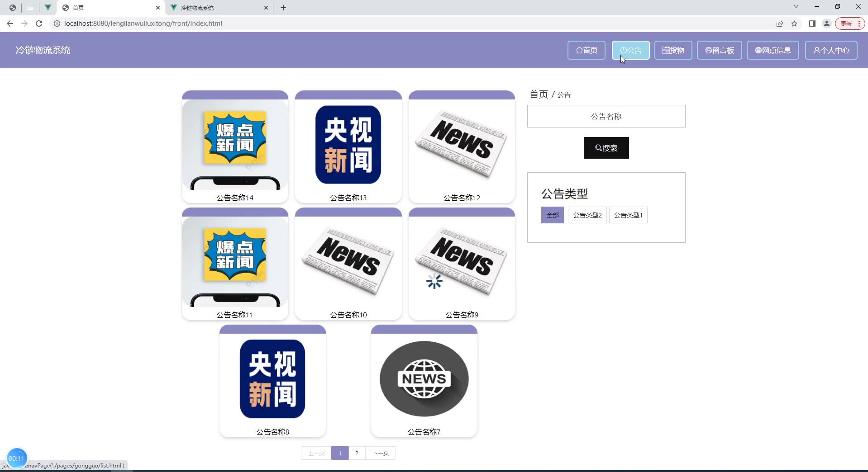Viewport: 868px width, 472px height.
Task: Click the share page icon in address bar
Action: 780,24
